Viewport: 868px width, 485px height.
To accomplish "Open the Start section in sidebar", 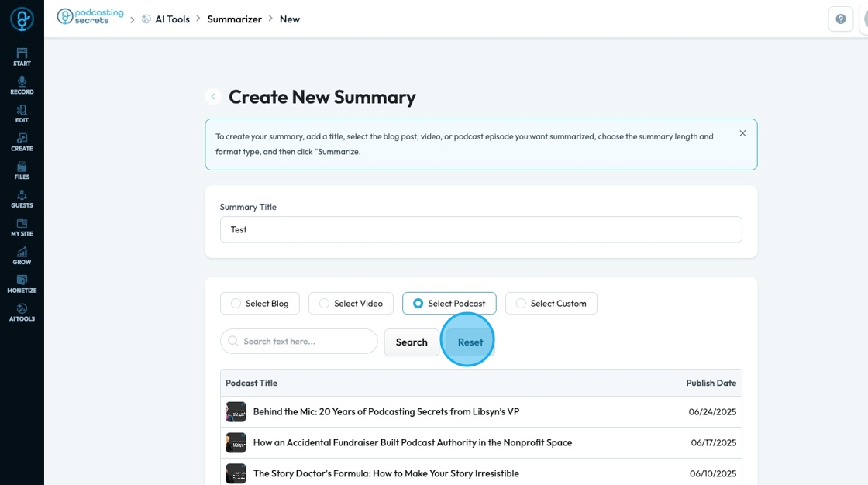I will pos(22,57).
